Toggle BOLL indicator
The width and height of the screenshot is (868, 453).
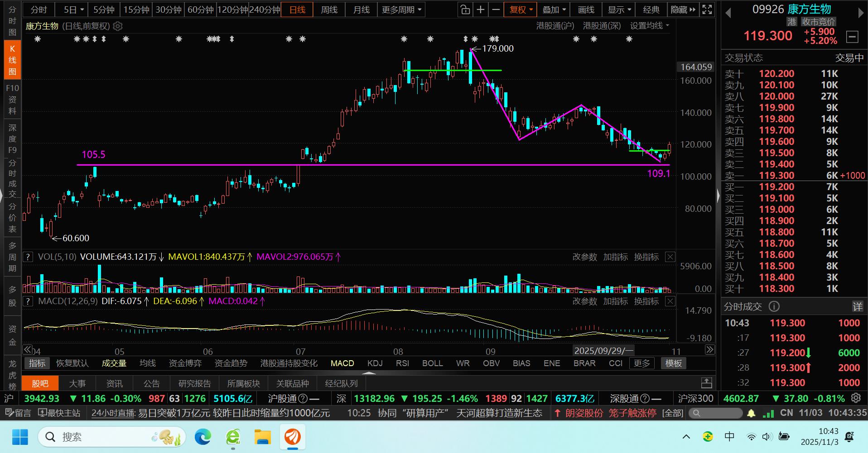[432, 363]
